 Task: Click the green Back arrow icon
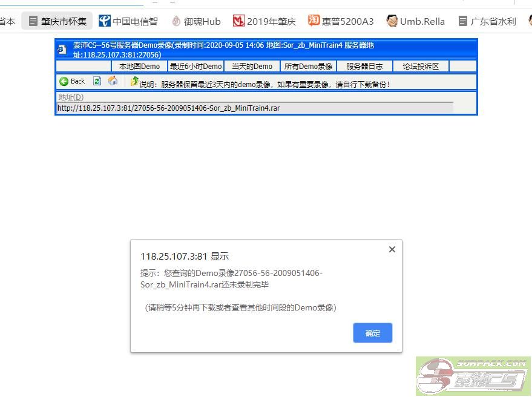click(x=64, y=81)
